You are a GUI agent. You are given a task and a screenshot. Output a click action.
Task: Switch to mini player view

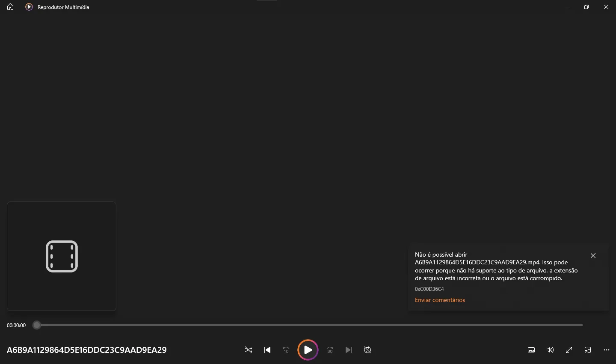click(x=588, y=350)
